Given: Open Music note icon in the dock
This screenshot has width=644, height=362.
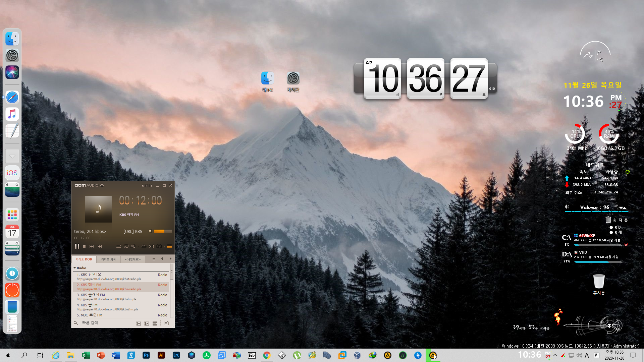Looking at the screenshot, I should (12, 114).
